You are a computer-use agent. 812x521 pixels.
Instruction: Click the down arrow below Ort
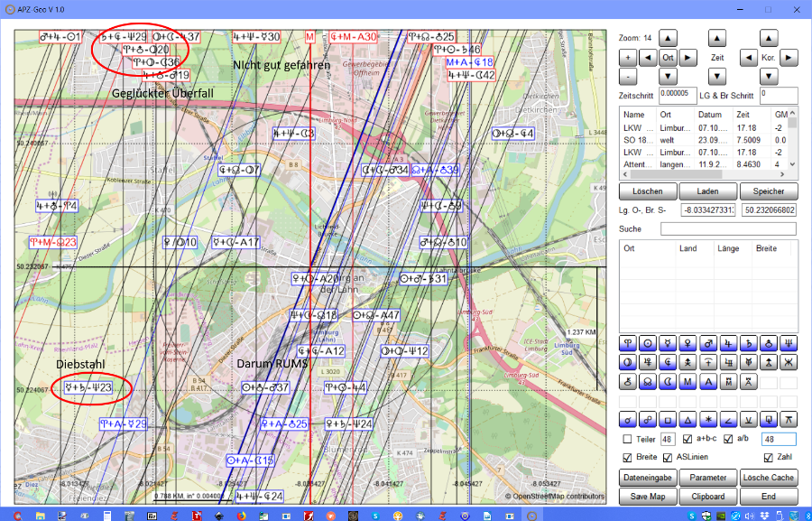pos(668,77)
